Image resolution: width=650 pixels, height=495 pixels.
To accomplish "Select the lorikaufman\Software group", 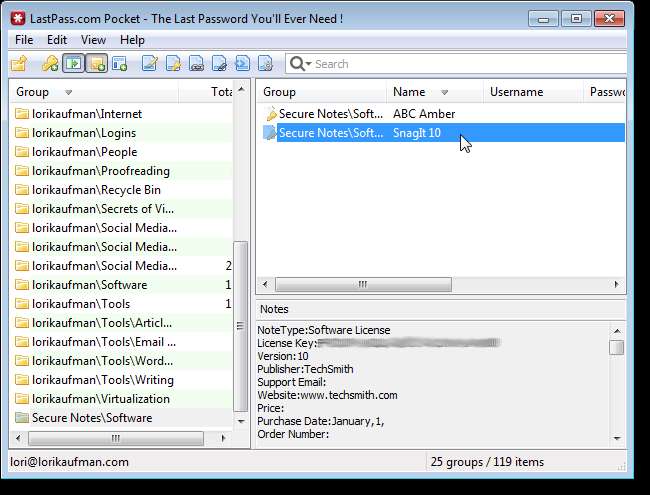I will (122, 285).
